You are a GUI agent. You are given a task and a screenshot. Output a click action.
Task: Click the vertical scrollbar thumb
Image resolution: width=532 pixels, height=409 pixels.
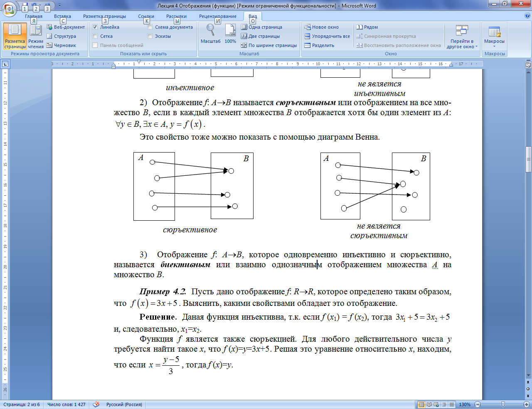point(528,159)
